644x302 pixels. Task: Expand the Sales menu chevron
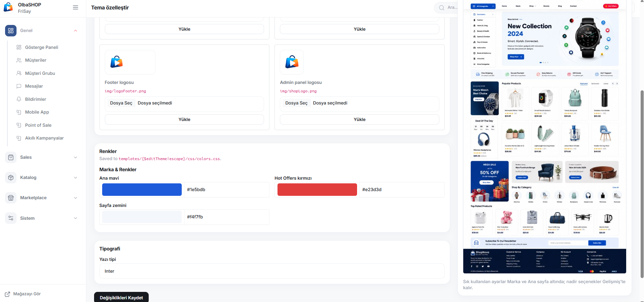(76, 157)
